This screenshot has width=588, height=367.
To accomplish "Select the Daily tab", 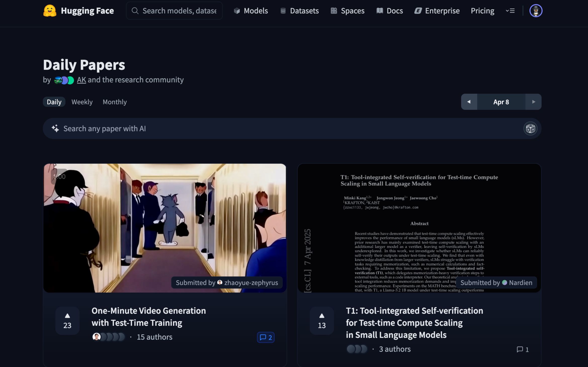I will point(54,102).
